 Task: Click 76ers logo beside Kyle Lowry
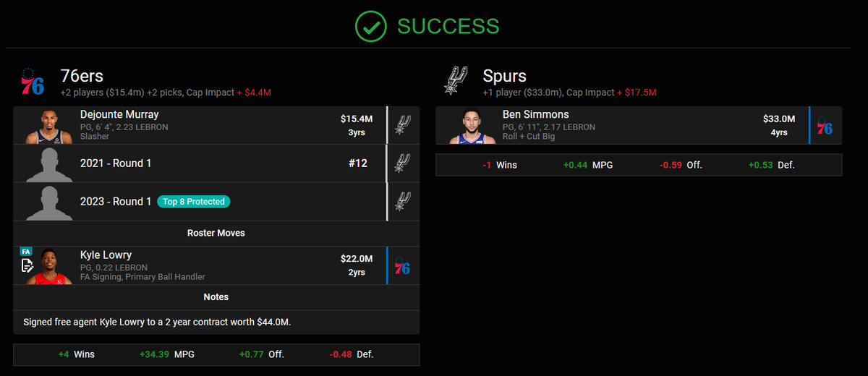pyautogui.click(x=403, y=265)
